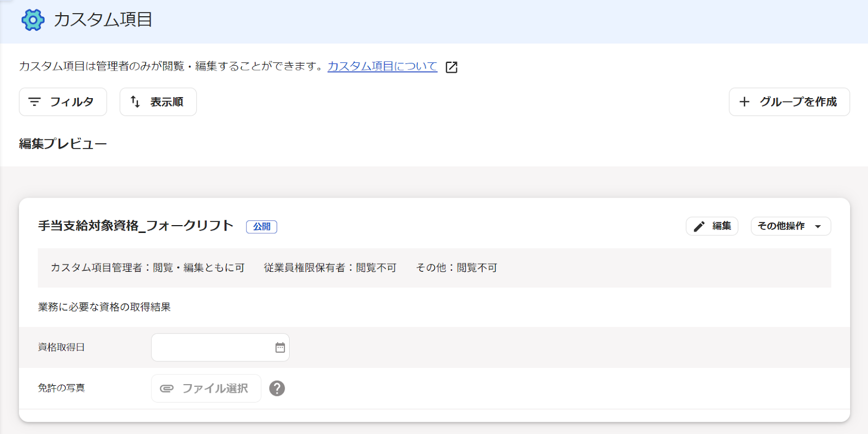Click the 手当支給対象資格_フォークリフト group title

[136, 226]
